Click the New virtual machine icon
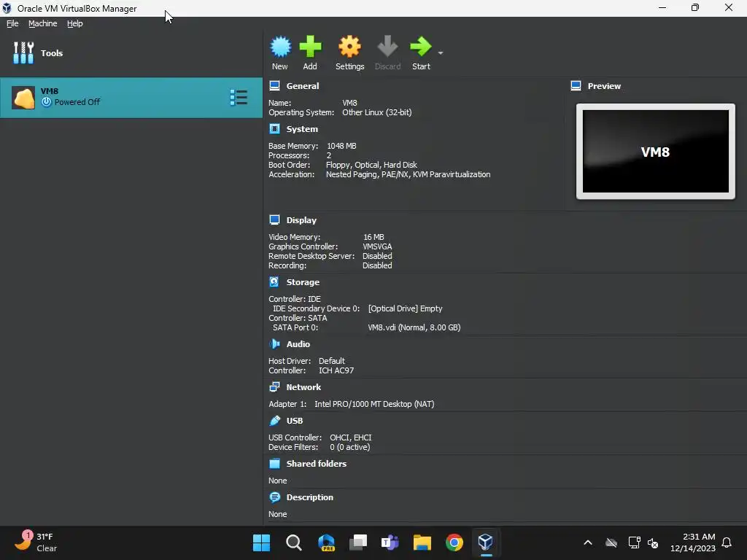747x560 pixels. tap(280, 47)
